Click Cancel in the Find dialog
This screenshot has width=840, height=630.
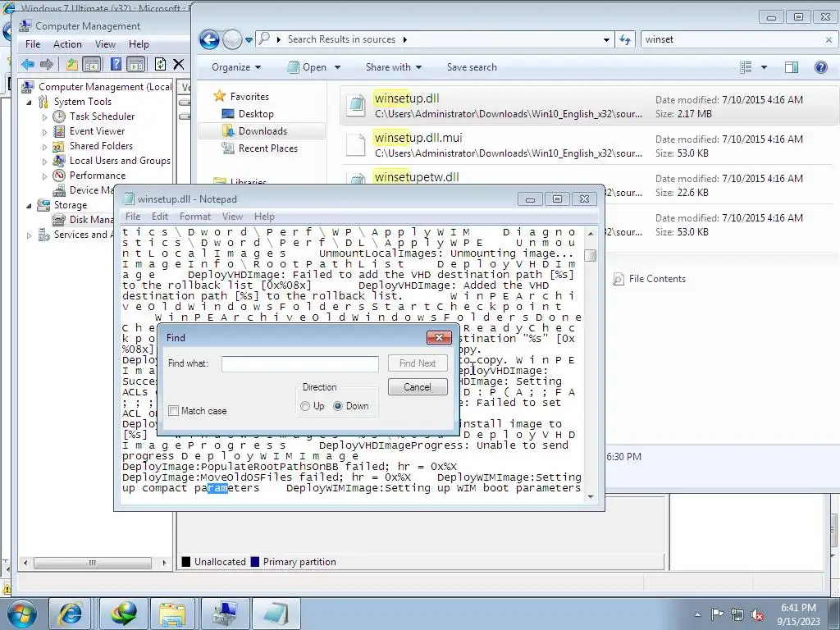point(418,387)
